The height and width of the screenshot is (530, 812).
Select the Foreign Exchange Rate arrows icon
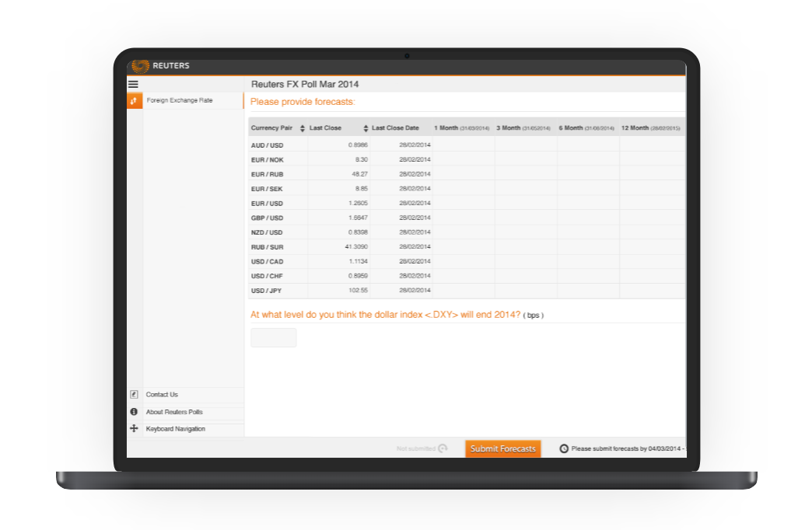point(134,100)
